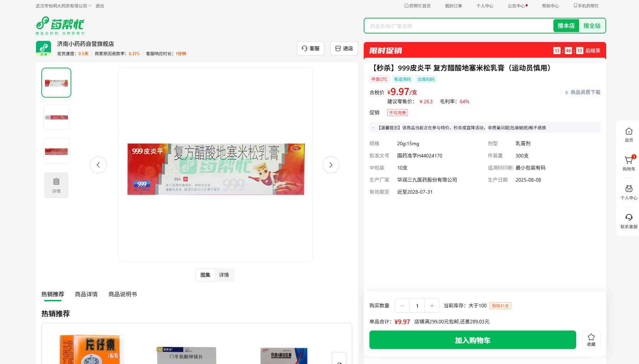Select the second product thumbnail
The image size is (639, 364).
[56, 117]
